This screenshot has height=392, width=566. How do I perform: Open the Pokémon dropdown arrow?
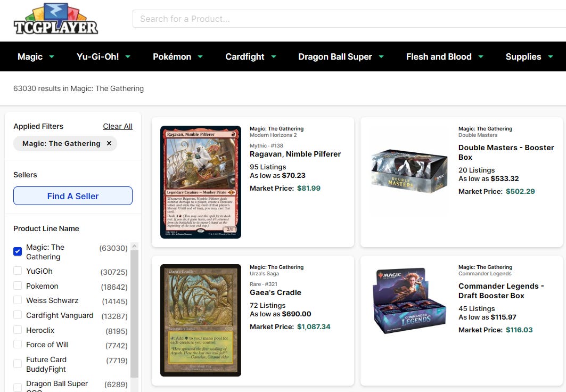pyautogui.click(x=200, y=56)
